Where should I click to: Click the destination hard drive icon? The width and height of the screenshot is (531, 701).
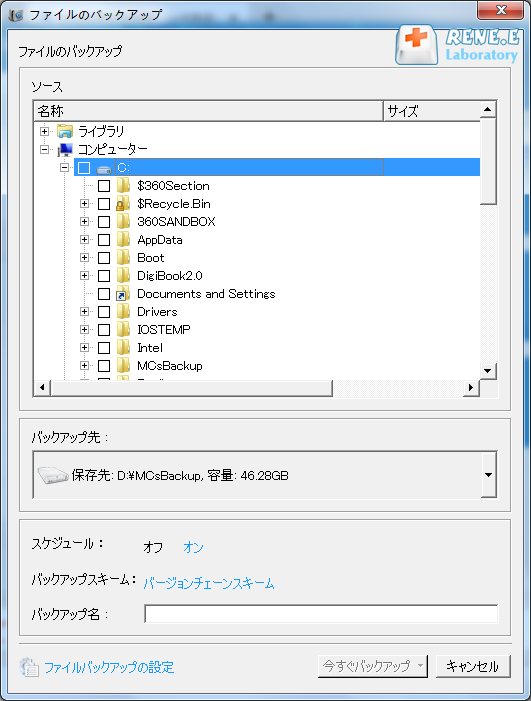(53, 475)
